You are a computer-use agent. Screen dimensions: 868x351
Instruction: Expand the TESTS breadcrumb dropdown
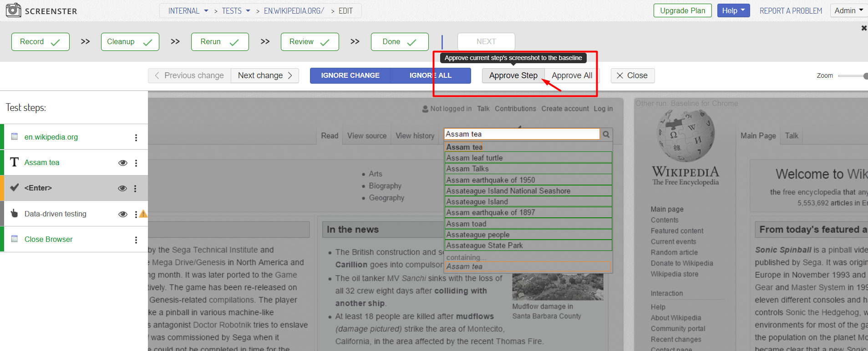[x=248, y=10]
